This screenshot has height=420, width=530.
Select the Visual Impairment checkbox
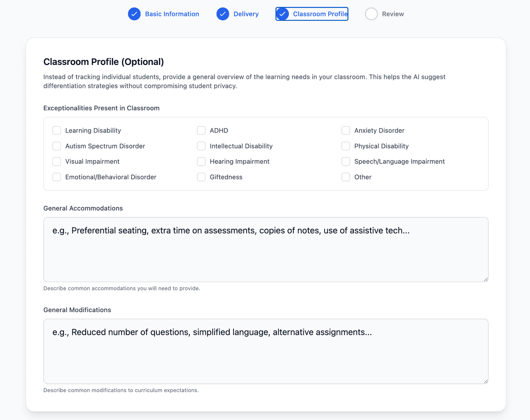point(57,161)
